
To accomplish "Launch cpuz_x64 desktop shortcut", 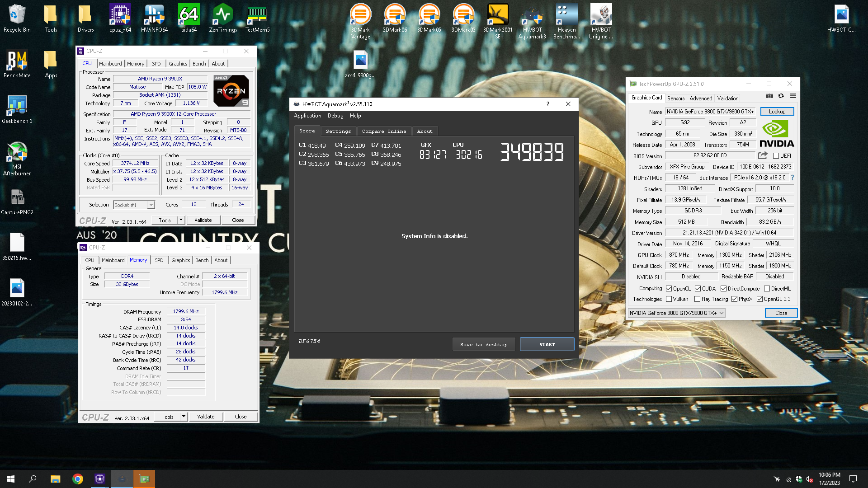I will (120, 19).
